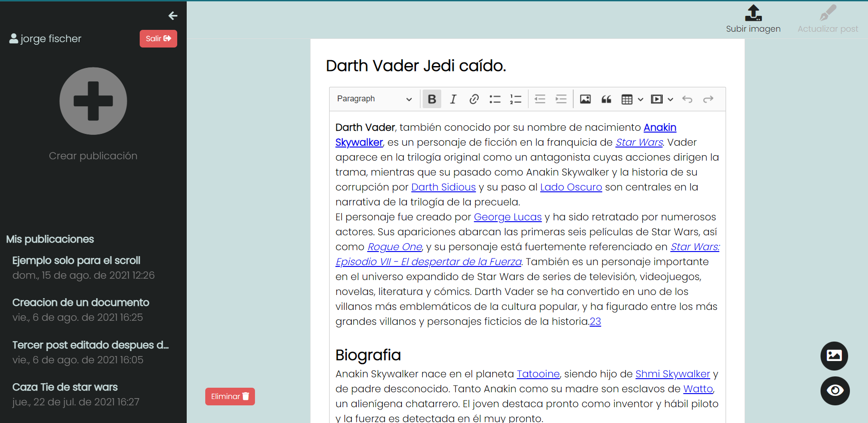Screen dimensions: 868x423
Task: Click the Watto link
Action: click(x=698, y=389)
